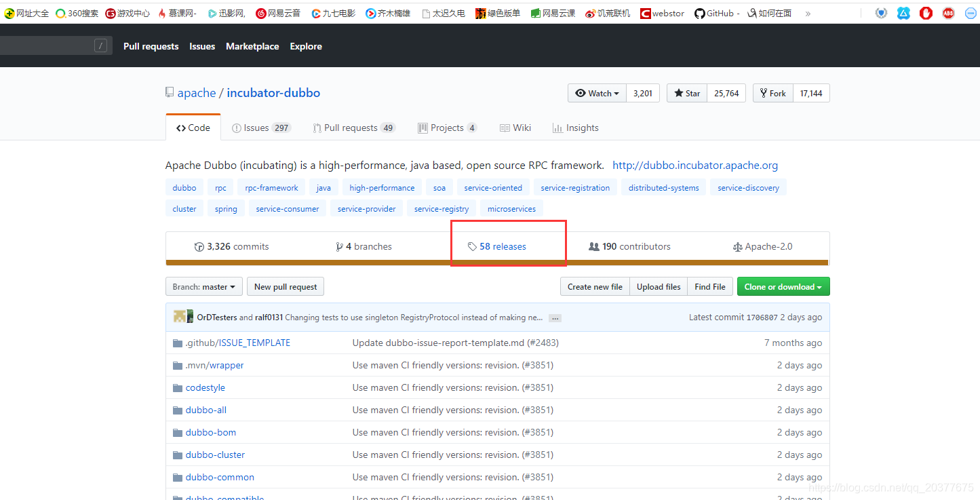Image resolution: width=980 pixels, height=500 pixels.
Task: Star the repository
Action: click(x=687, y=93)
